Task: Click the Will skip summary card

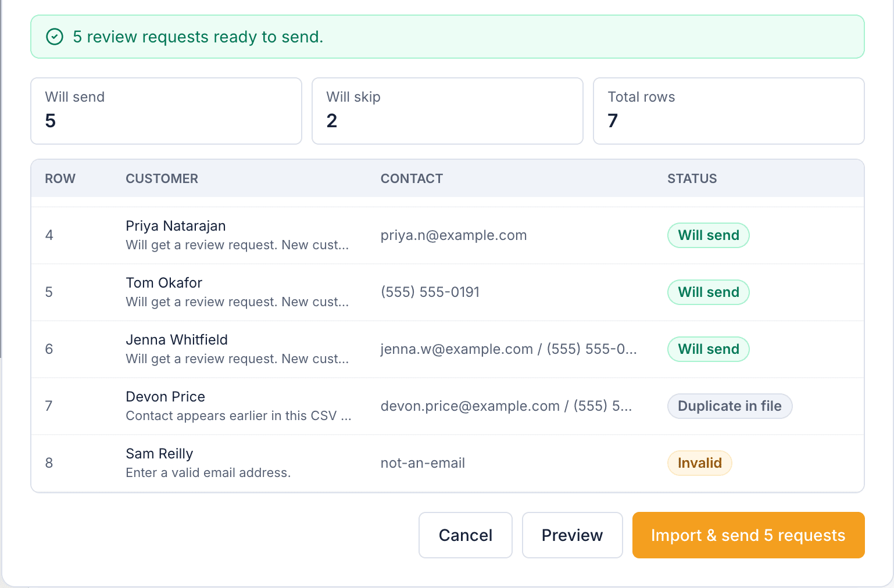Action: [448, 111]
